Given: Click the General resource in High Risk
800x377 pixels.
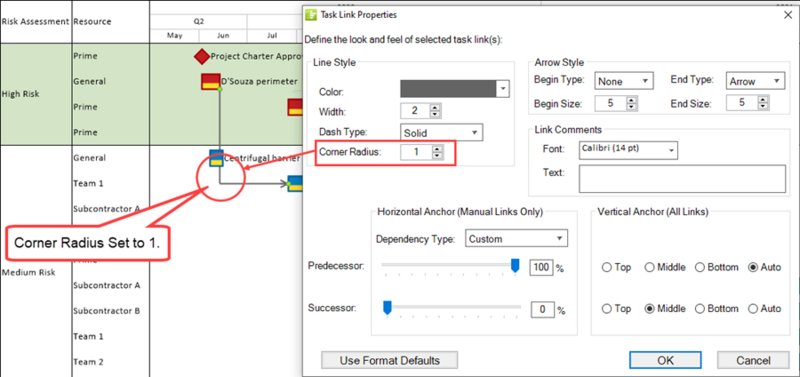Looking at the screenshot, I should tap(90, 81).
